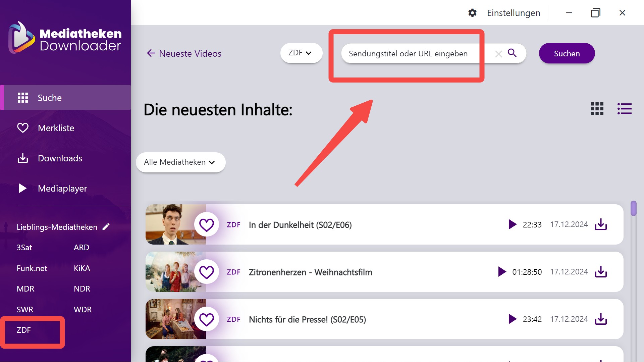This screenshot has height=362, width=644.
Task: Click title Zitronenherzen - Weihnachtsfilm
Action: click(310, 272)
